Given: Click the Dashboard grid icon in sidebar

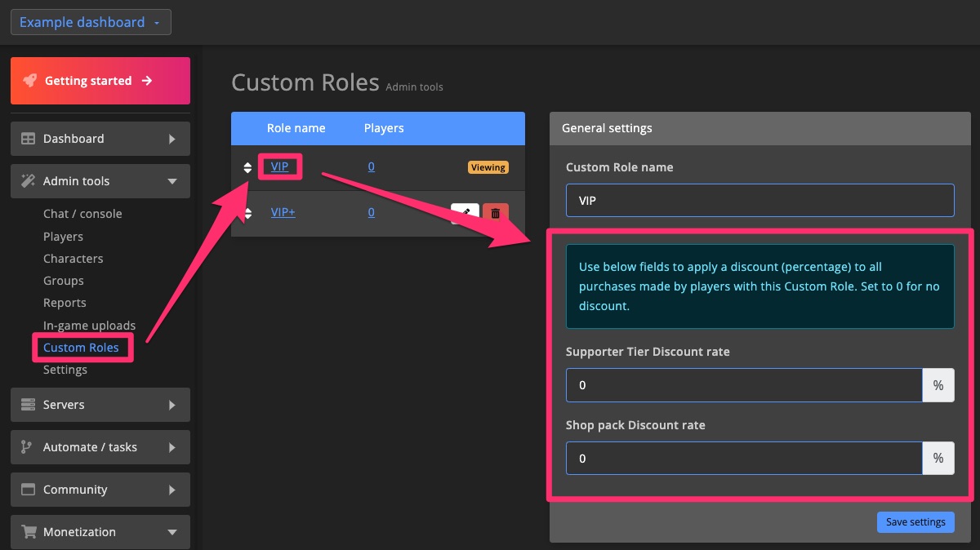Looking at the screenshot, I should click(29, 138).
